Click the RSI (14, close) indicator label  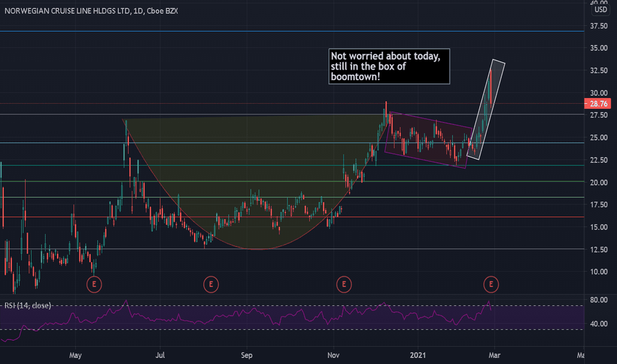[28, 305]
